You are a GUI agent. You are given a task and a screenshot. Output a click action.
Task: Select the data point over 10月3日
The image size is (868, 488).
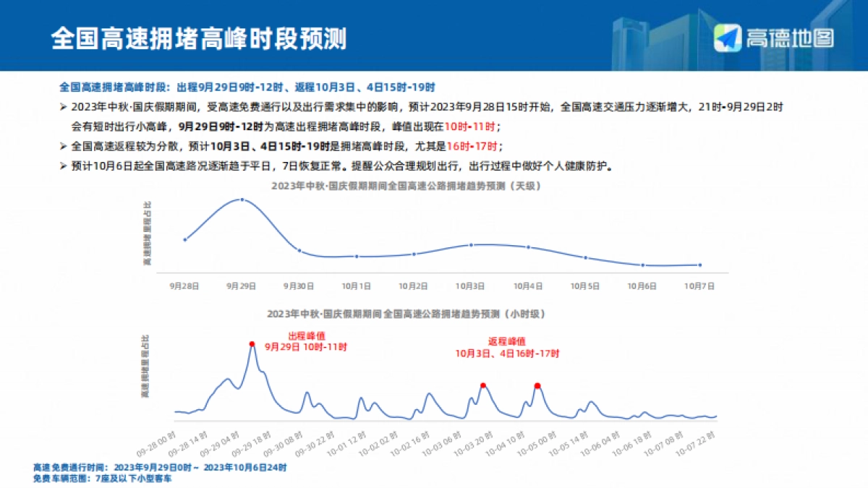472,246
